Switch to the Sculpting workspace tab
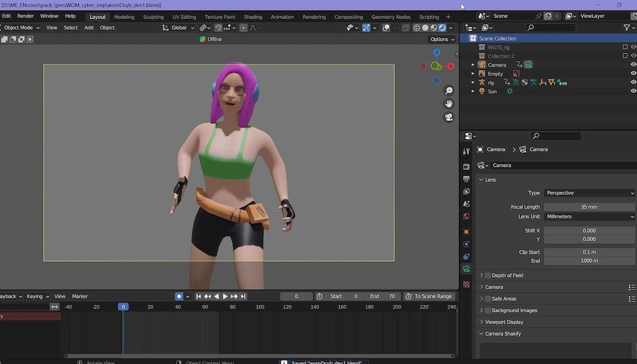 point(153,17)
